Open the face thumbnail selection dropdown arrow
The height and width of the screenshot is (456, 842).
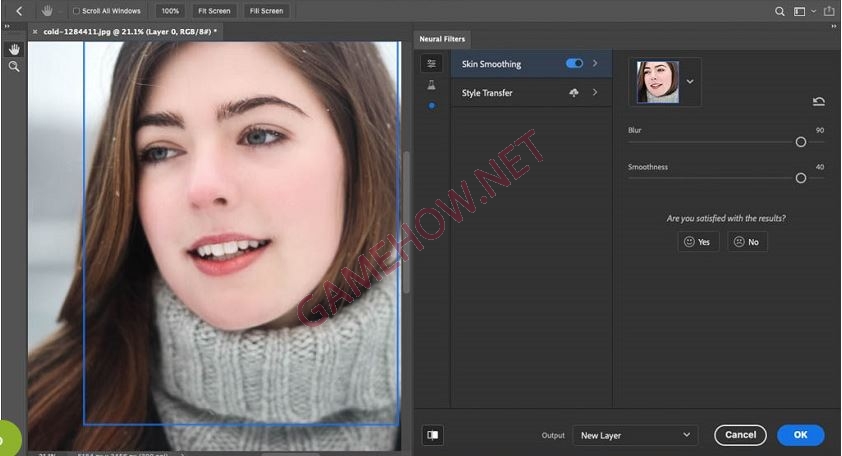pos(690,82)
